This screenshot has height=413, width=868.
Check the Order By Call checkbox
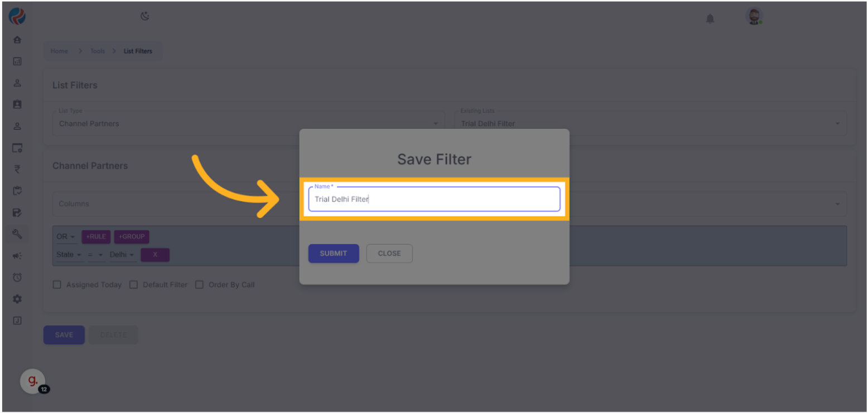click(199, 285)
